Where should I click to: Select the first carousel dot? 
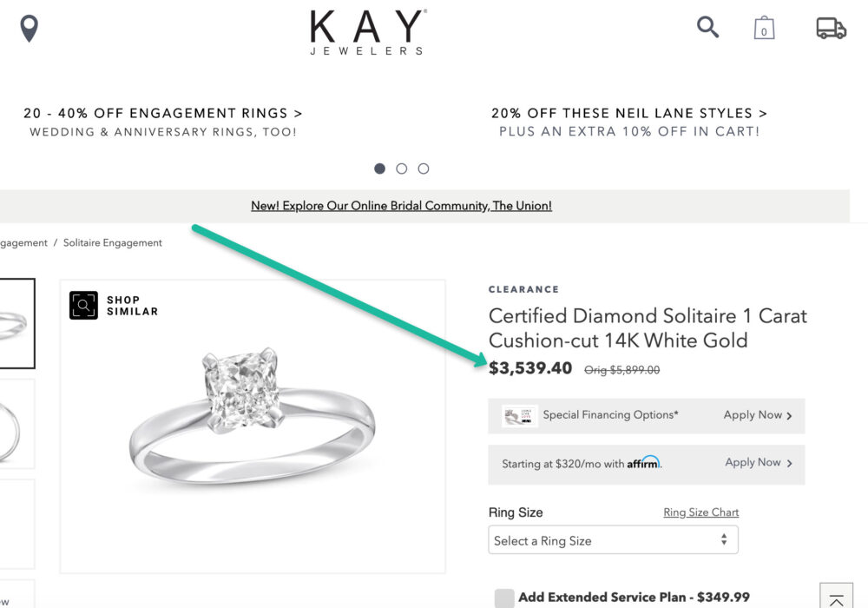click(x=379, y=169)
